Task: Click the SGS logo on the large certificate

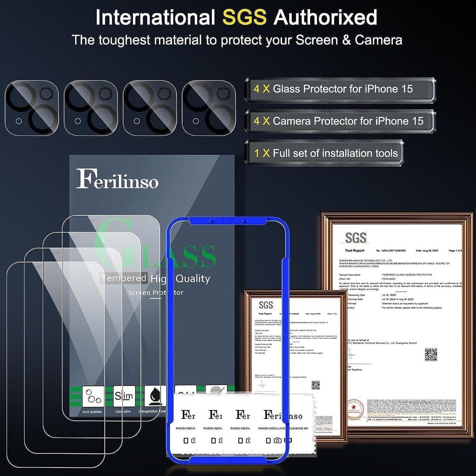Action: pos(355,238)
